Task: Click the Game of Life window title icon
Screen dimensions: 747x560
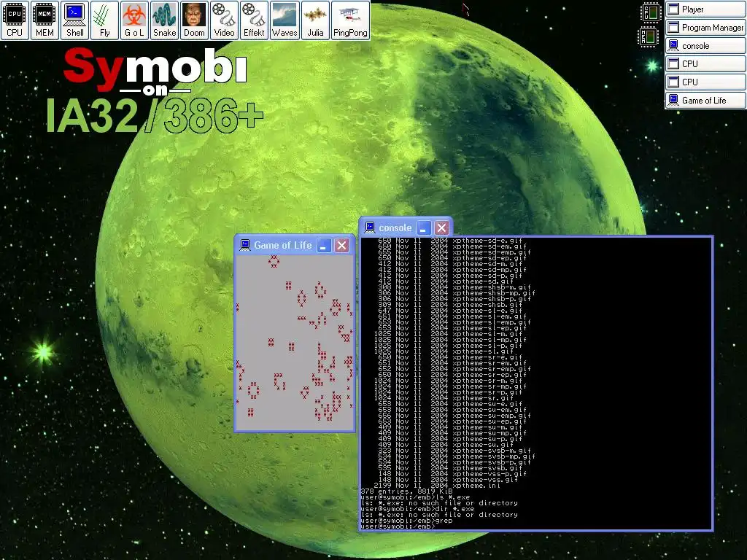Action: (245, 245)
